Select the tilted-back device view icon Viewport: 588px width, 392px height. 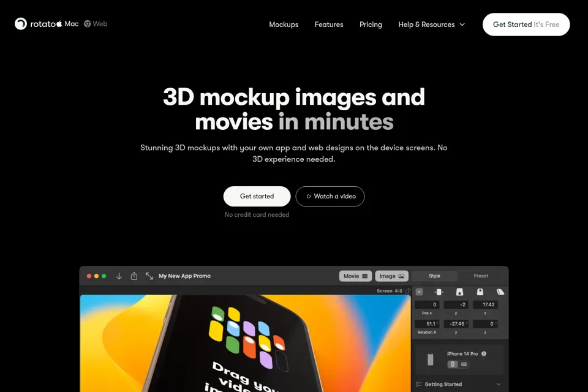coord(459,292)
